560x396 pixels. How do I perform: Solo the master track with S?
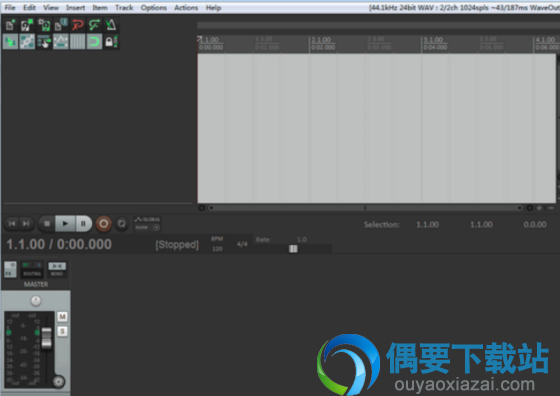62,331
